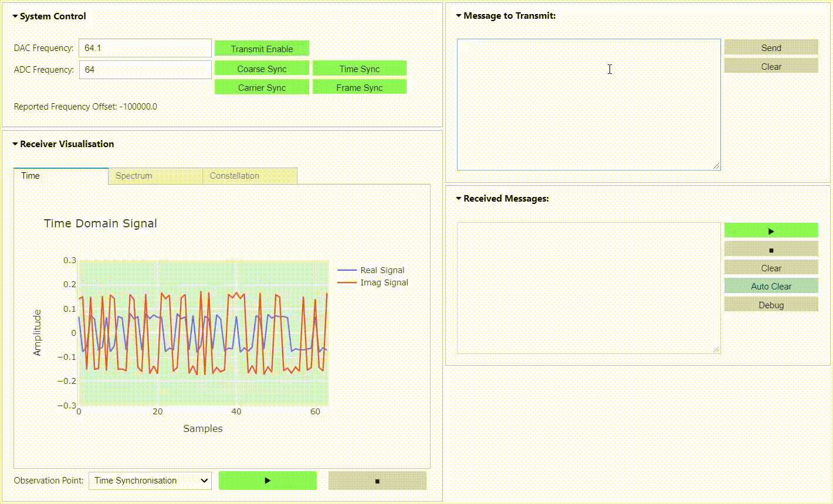Toggle Coarse Sync
Viewport: 833px width, 504px height.
click(262, 69)
